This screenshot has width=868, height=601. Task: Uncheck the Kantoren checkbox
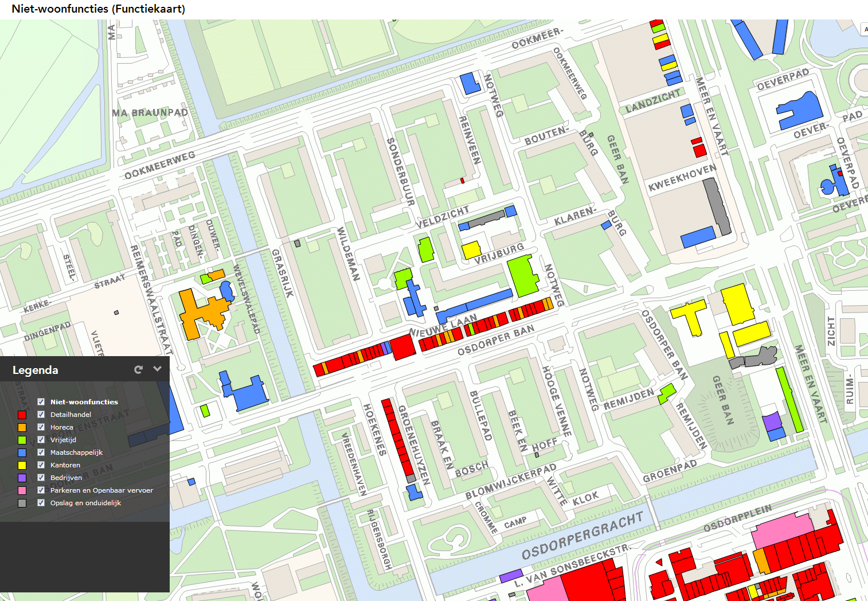[41, 465]
